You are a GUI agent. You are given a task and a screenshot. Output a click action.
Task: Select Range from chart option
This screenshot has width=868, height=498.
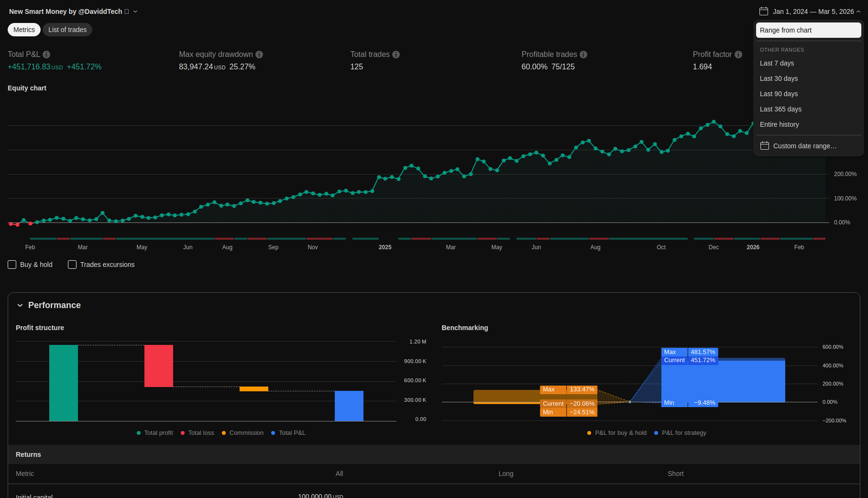[808, 30]
